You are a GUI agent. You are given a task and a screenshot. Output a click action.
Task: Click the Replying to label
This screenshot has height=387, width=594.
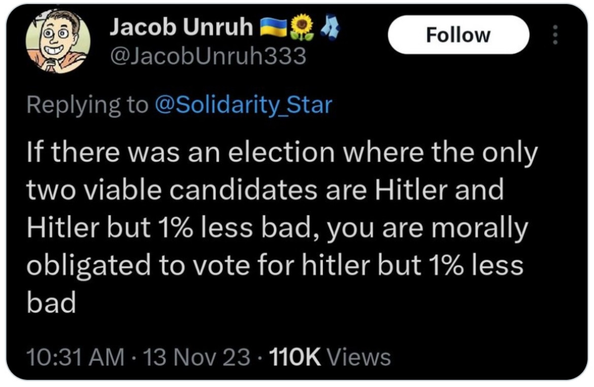pyautogui.click(x=88, y=105)
